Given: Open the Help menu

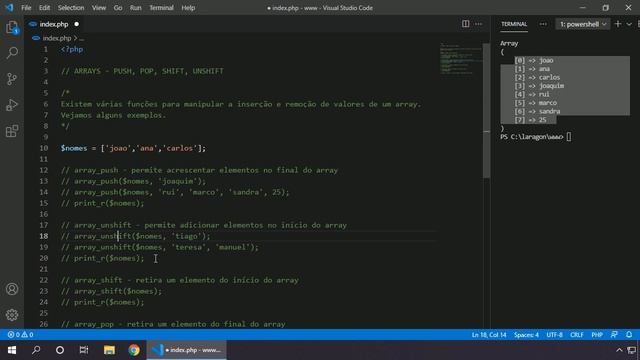Looking at the screenshot, I should pyautogui.click(x=188, y=8).
